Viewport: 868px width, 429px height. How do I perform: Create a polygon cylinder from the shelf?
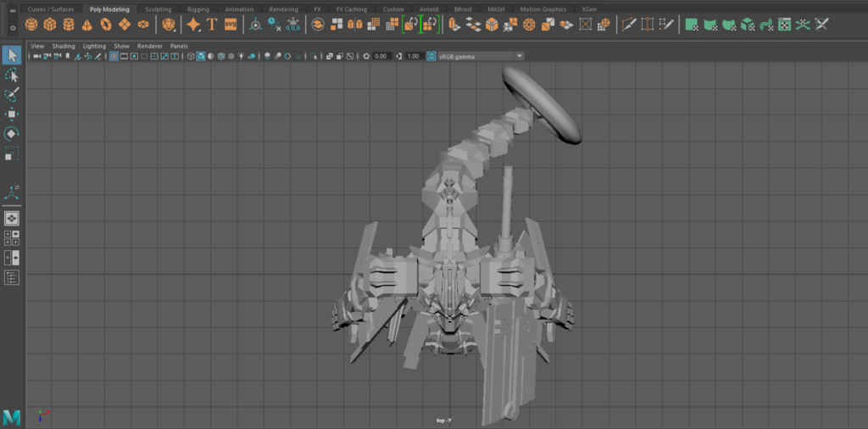(x=69, y=25)
